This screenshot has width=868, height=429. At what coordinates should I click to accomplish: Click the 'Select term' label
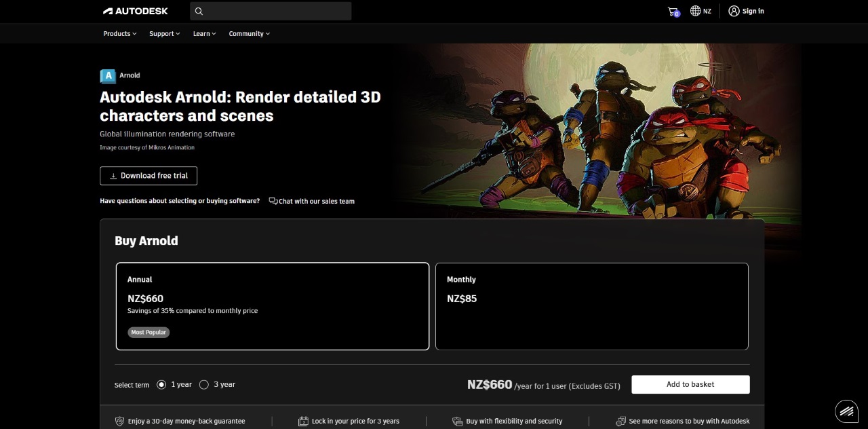click(x=132, y=385)
